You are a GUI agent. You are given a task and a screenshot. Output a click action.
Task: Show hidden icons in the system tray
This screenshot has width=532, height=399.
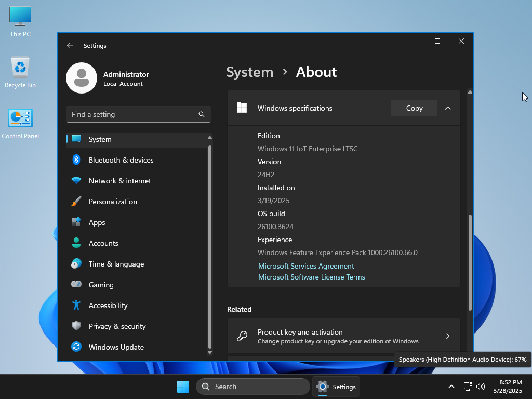[451, 387]
